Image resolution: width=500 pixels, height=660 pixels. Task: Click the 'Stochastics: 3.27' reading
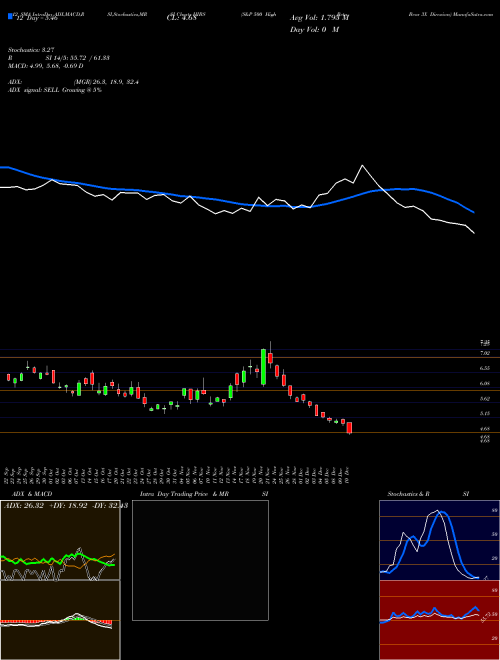point(31,50)
